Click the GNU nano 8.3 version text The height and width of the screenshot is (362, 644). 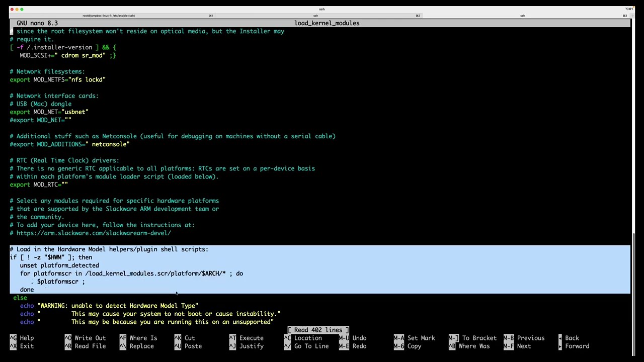click(37, 23)
